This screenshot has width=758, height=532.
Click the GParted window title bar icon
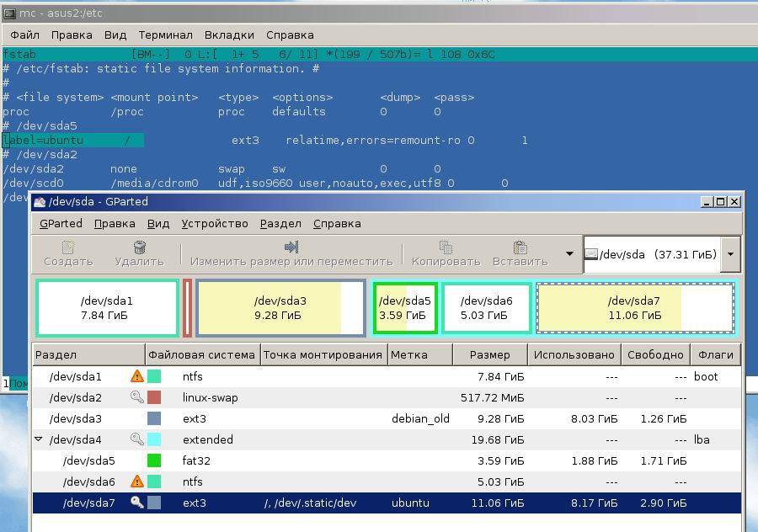click(40, 202)
